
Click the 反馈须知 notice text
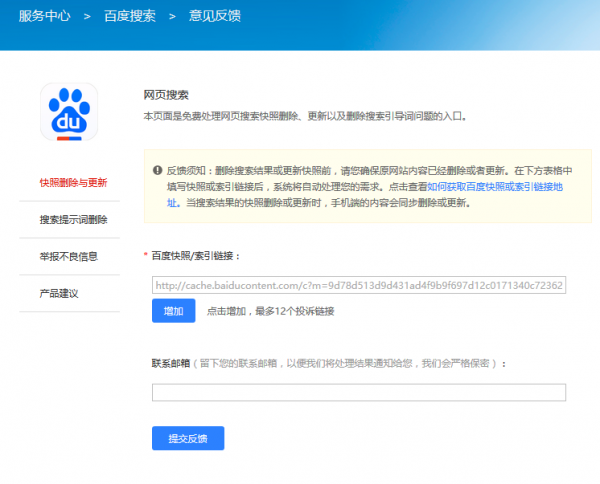(x=369, y=186)
